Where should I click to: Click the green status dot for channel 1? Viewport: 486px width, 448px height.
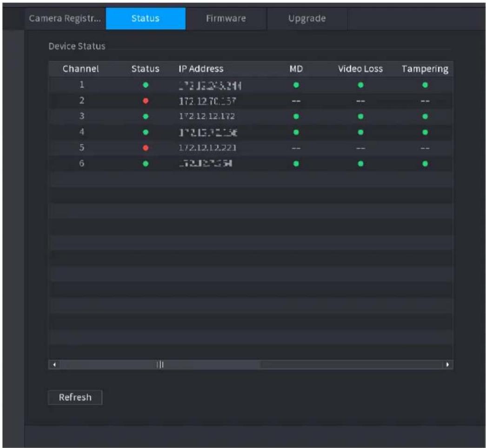pyautogui.click(x=146, y=85)
